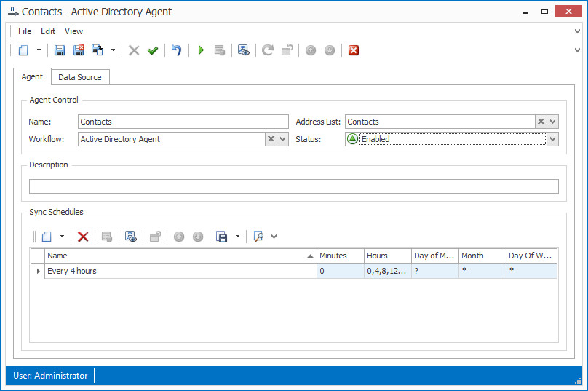Click the User: Administrator status bar entry
Viewport: 588px width, 391px height.
click(50, 376)
